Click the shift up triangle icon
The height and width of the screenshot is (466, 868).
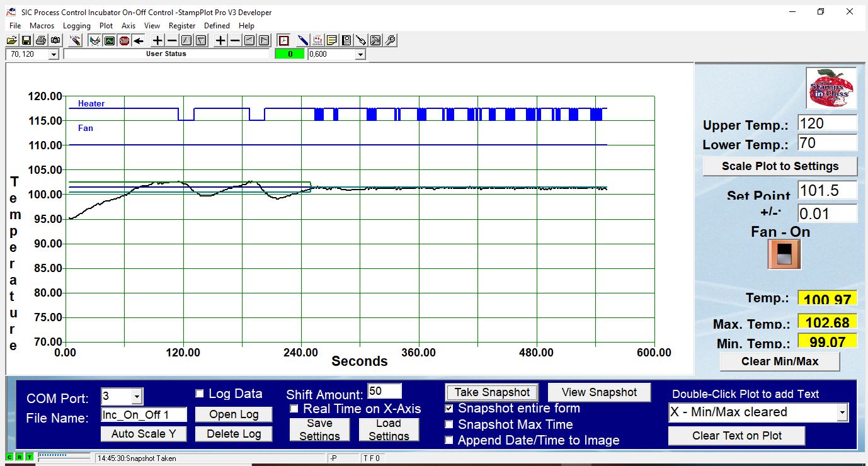[186, 40]
